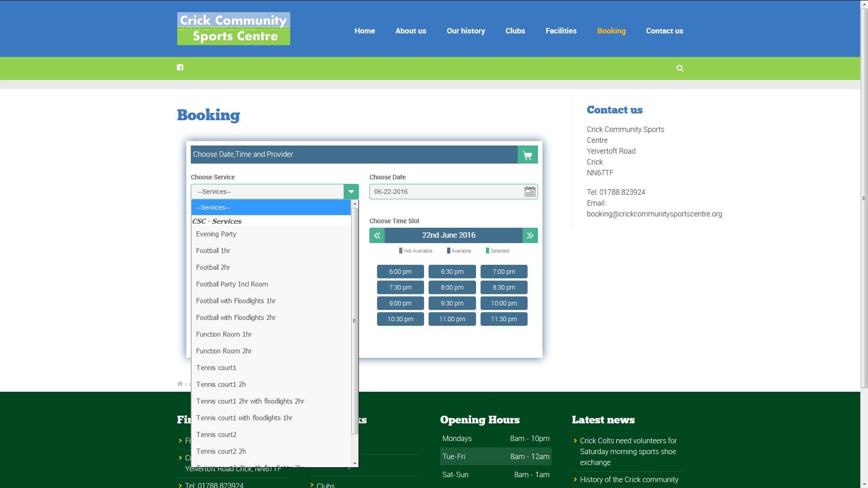This screenshot has width=868, height=488.
Task: Choose Tennis court1 2hr with floodlights 2hr
Action: (271, 401)
